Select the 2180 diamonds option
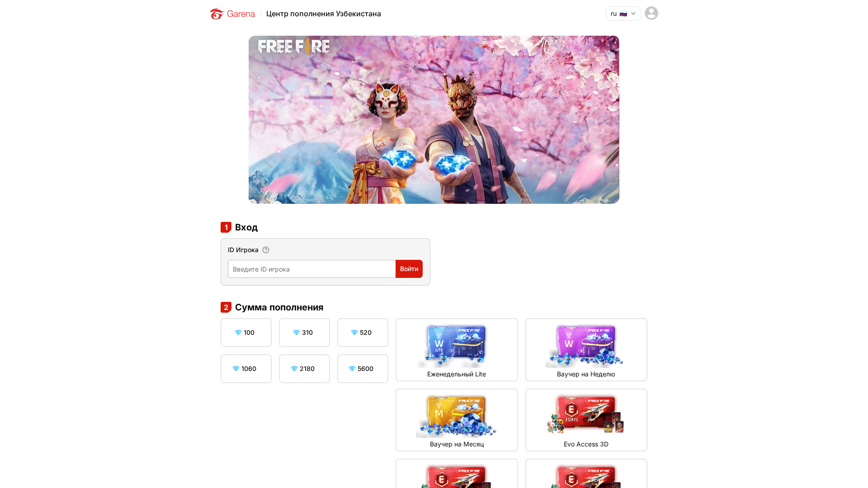This screenshot has width=868, height=488. [x=304, y=368]
